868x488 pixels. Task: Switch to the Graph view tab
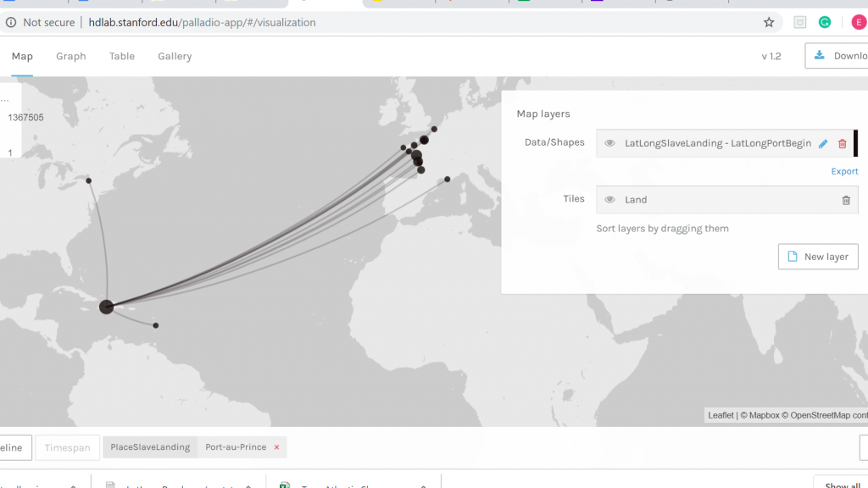[71, 57]
